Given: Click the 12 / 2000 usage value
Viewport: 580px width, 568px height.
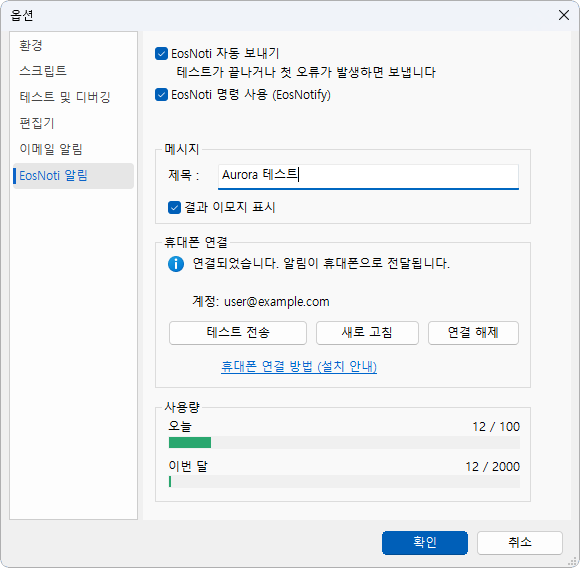Looking at the screenshot, I should 492,467.
